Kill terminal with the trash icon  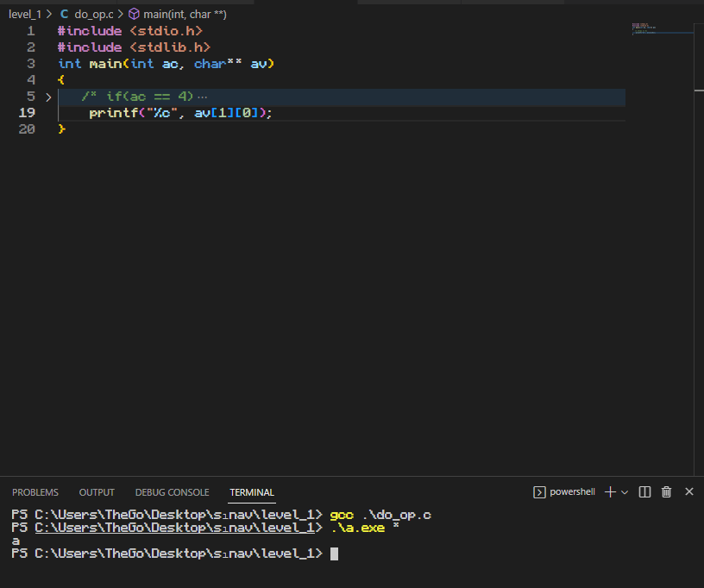pos(666,492)
